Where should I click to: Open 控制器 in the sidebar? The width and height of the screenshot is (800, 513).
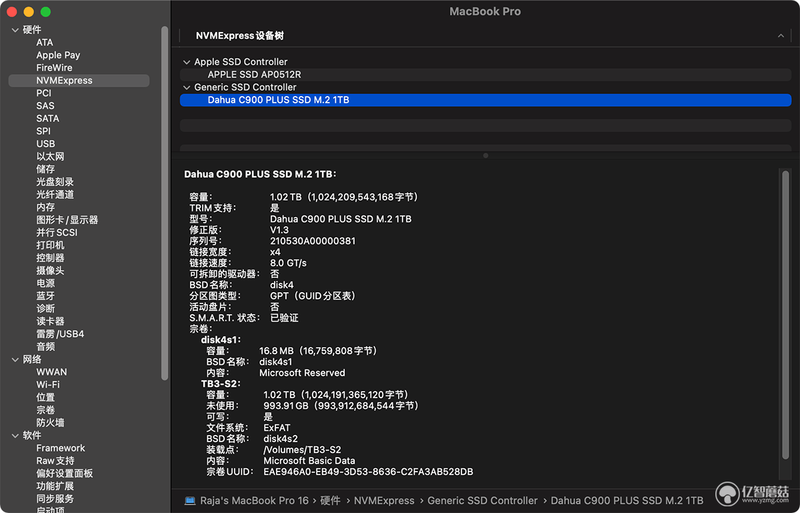tap(50, 258)
